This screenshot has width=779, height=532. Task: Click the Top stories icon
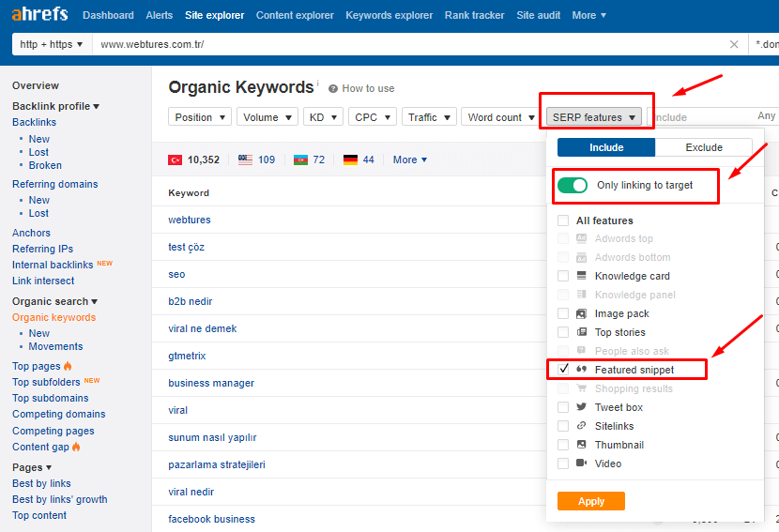[x=581, y=332]
